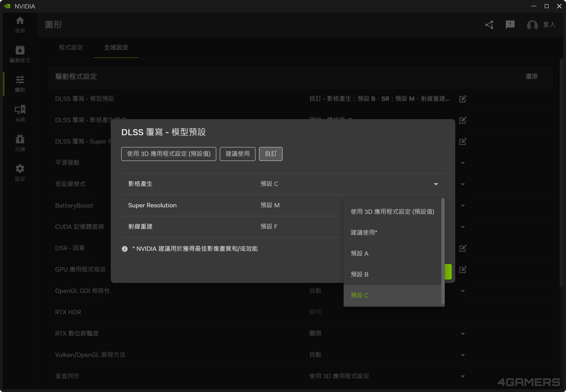Select the 自訂 mode button

(x=271, y=154)
